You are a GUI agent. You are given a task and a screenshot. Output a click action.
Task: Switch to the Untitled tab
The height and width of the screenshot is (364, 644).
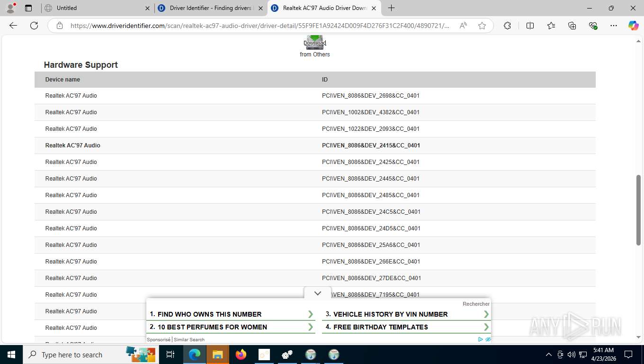pyautogui.click(x=97, y=8)
